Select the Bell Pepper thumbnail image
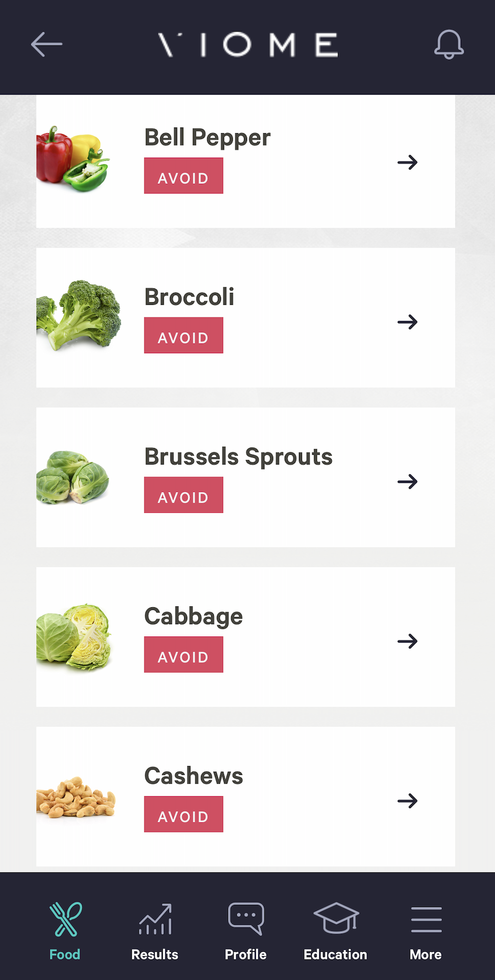The image size is (495, 980). point(73,159)
